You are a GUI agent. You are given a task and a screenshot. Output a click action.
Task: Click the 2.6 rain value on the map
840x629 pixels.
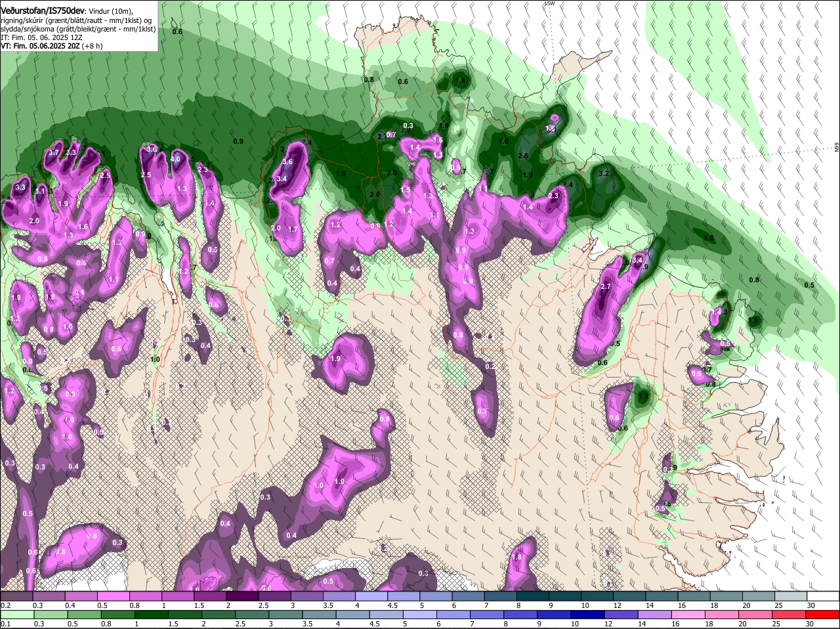pyautogui.click(x=523, y=156)
